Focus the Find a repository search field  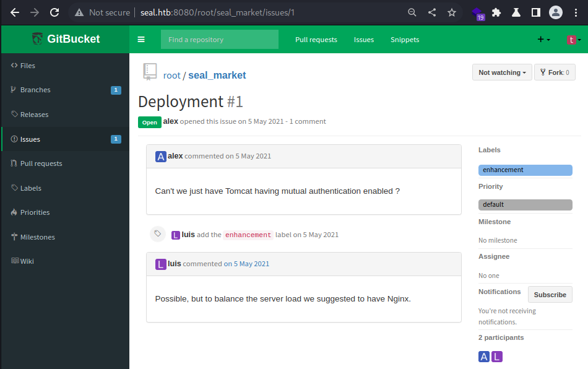coord(220,40)
